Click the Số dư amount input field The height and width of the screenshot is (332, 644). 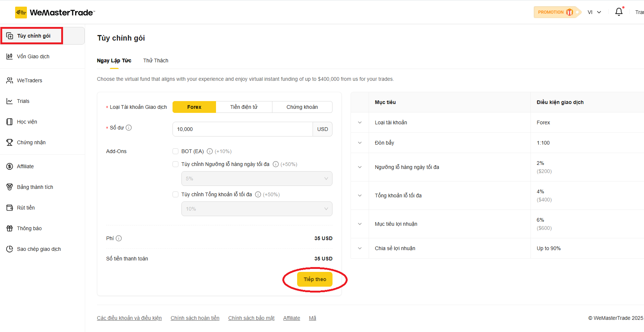[243, 129]
